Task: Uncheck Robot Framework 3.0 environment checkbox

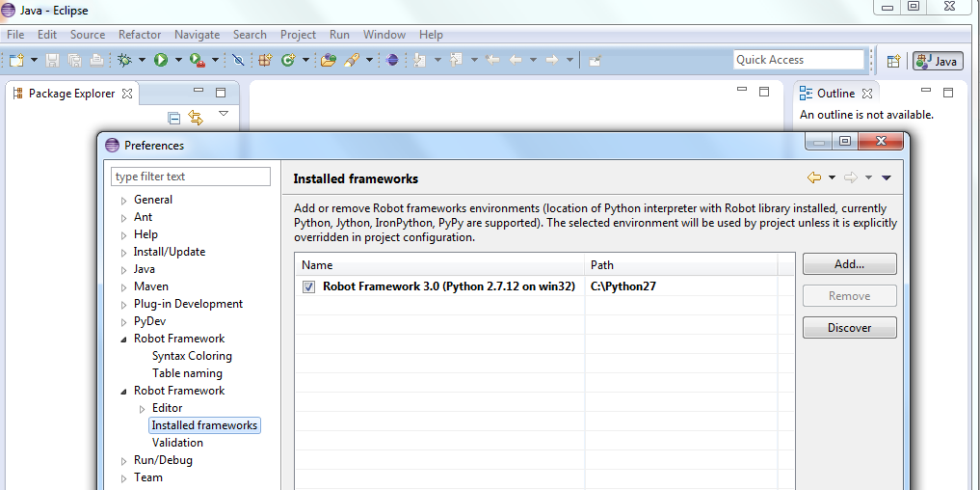Action: [x=308, y=287]
